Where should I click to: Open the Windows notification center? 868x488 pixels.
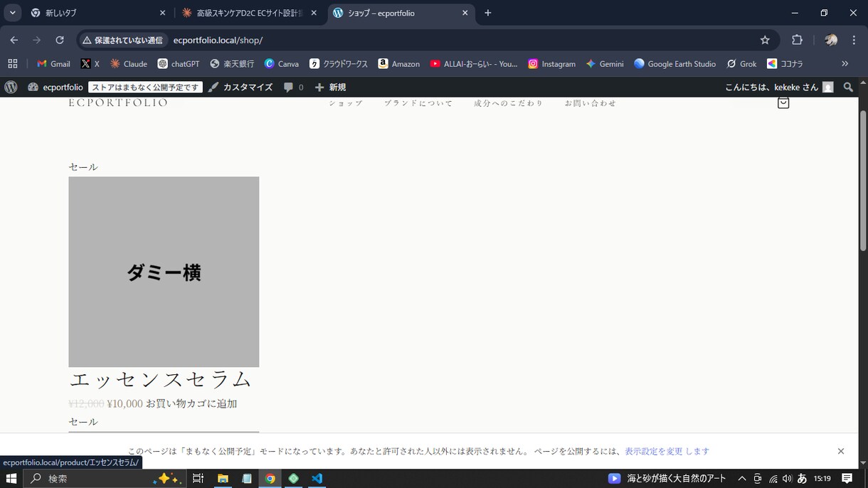847,479
